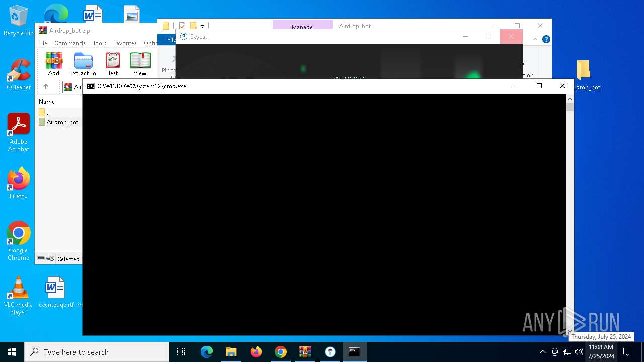The height and width of the screenshot is (362, 644).
Task: Launch Chrome from the taskbar
Action: point(281,352)
